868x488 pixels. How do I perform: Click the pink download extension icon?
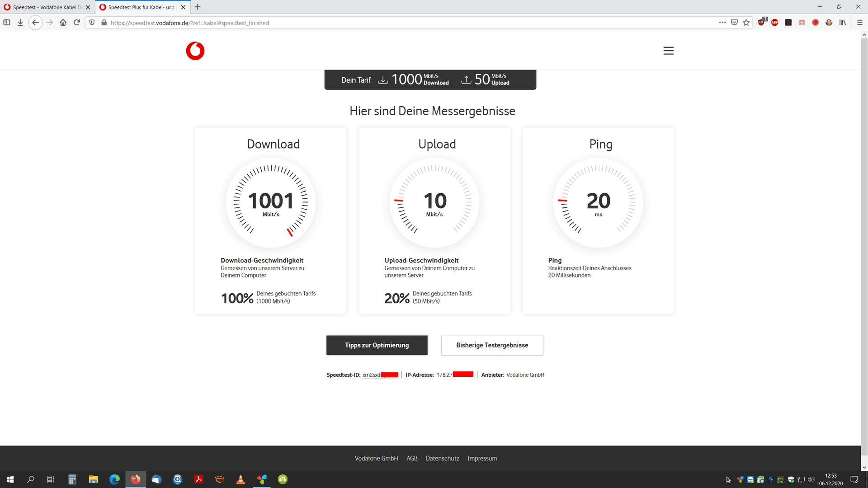pyautogui.click(x=802, y=23)
